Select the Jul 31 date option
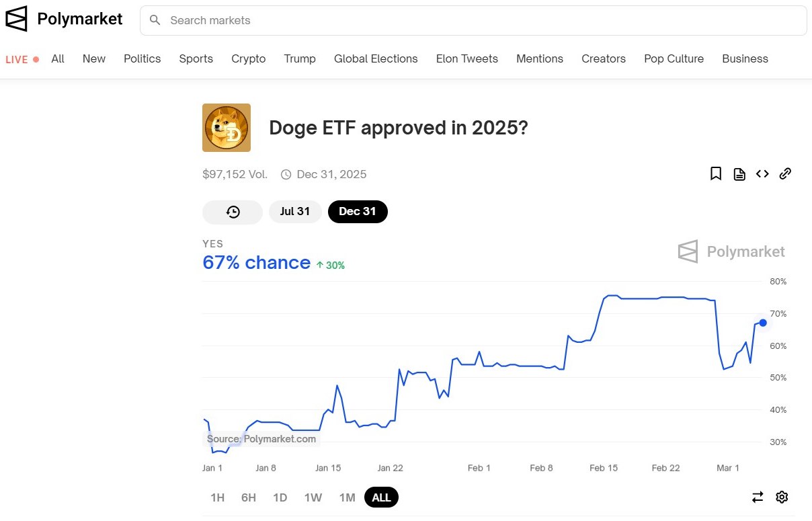 (x=295, y=212)
